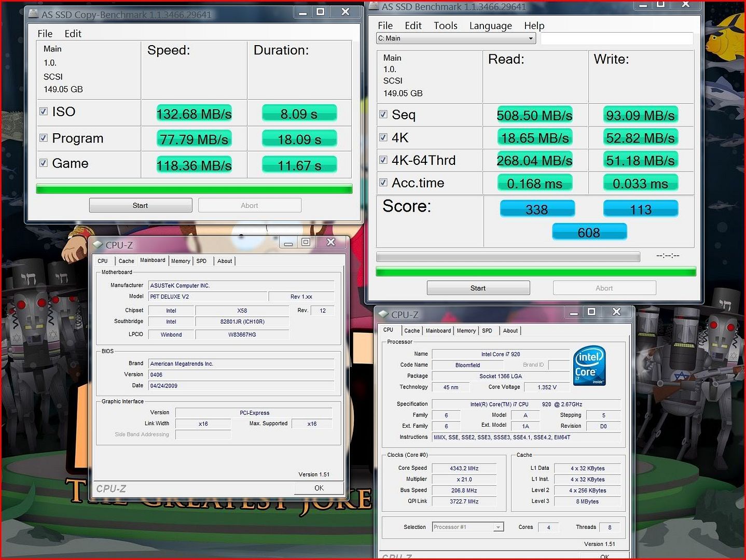Click the Core Speed 4343.2 MHz field
Viewport: 746px width, 560px height.
(464, 468)
